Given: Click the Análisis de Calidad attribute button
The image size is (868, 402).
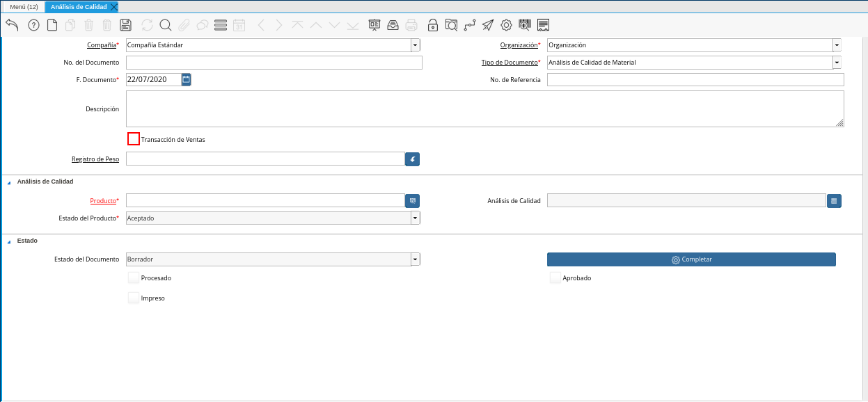Looking at the screenshot, I should 835,201.
